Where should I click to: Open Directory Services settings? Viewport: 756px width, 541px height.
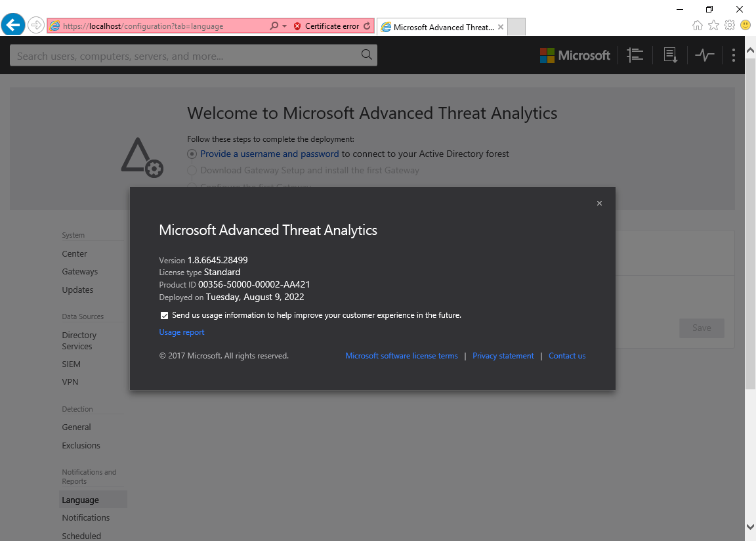(79, 340)
